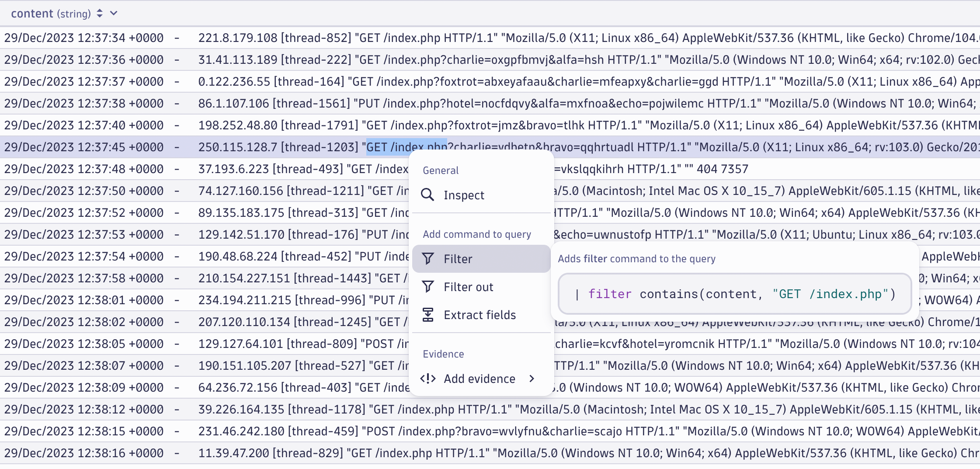Select Filter out in the context menu
This screenshot has height=469, width=980.
468,286
